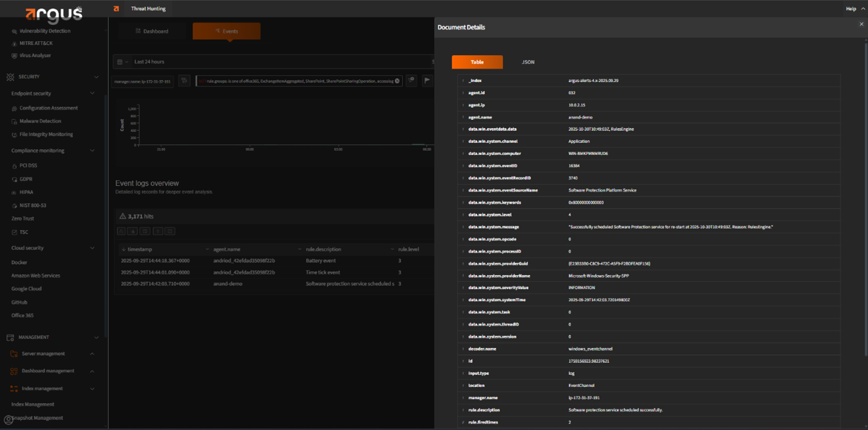The width and height of the screenshot is (868, 430).
Task: Switch to the JSON tab
Action: point(527,62)
